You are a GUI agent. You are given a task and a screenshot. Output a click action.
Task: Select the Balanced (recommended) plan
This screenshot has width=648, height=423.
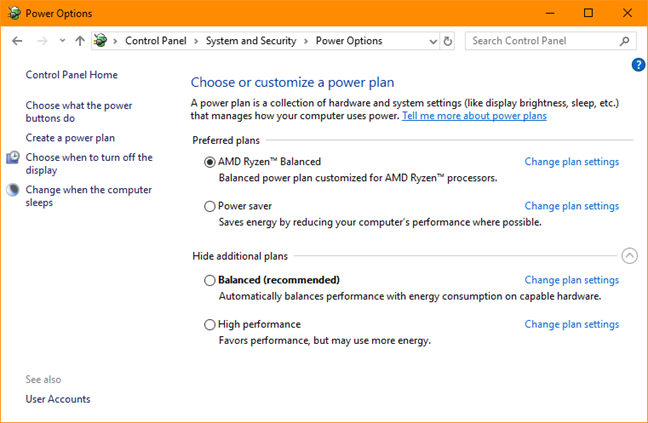pos(210,280)
